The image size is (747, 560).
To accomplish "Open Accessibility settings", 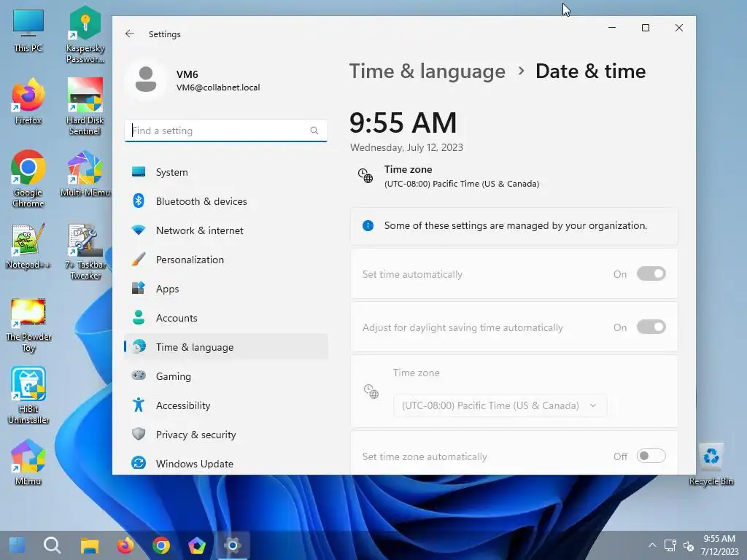I will [226, 405].
